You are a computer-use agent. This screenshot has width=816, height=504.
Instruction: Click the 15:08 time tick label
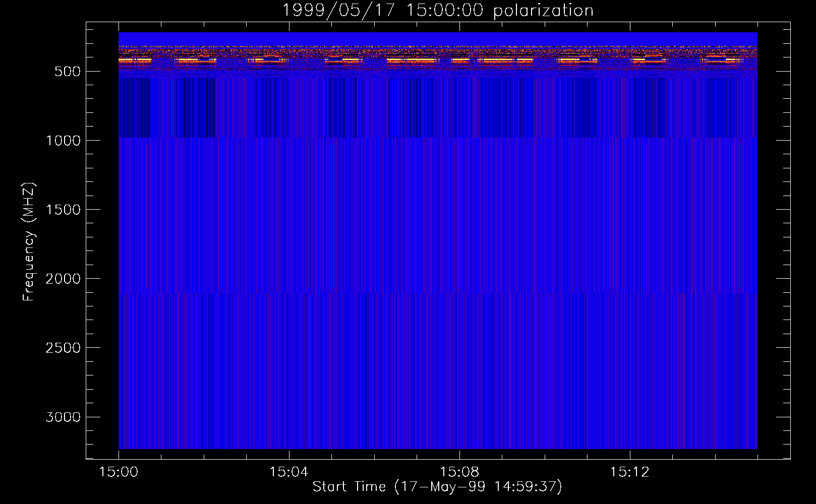pos(459,472)
